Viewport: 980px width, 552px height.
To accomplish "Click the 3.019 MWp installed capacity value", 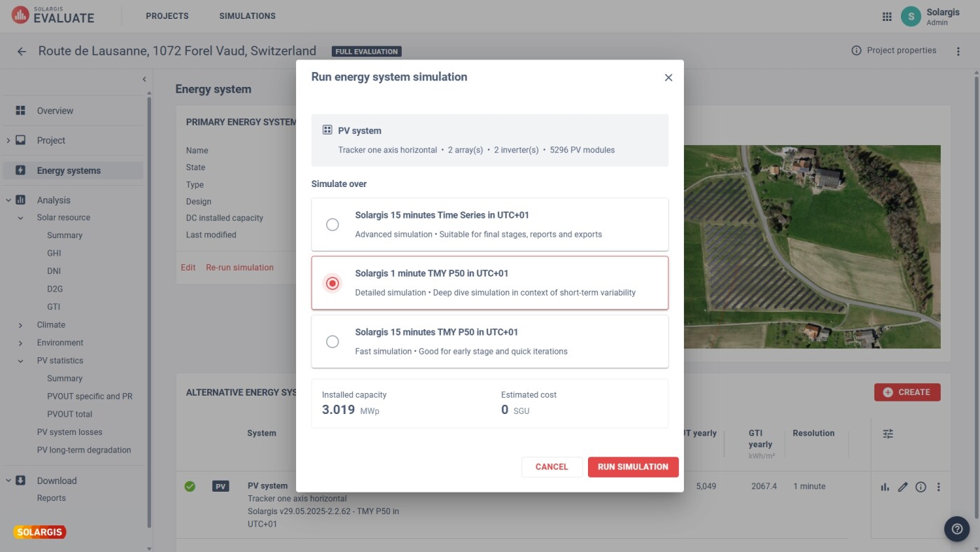I will point(351,410).
